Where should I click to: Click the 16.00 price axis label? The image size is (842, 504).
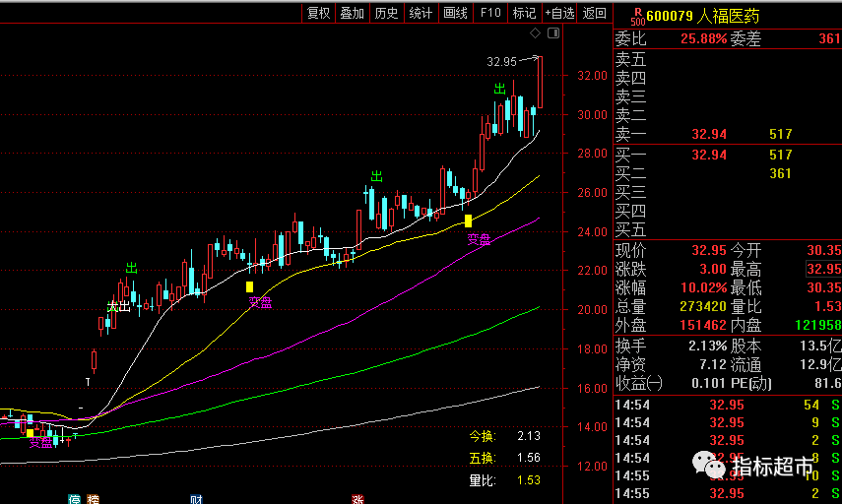592,388
